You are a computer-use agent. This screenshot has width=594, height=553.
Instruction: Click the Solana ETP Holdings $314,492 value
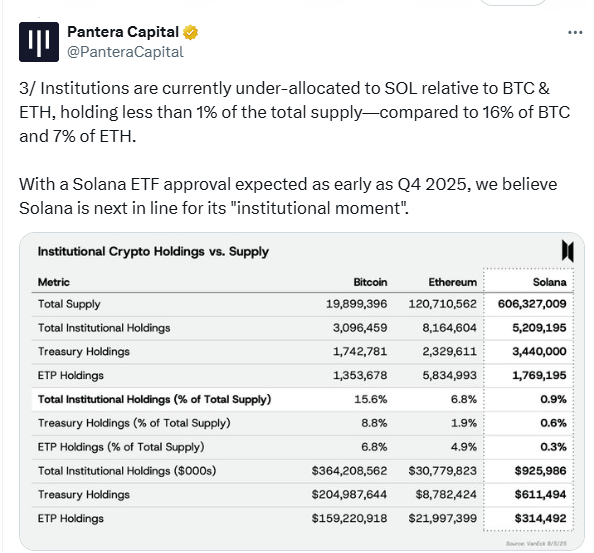tap(540, 518)
